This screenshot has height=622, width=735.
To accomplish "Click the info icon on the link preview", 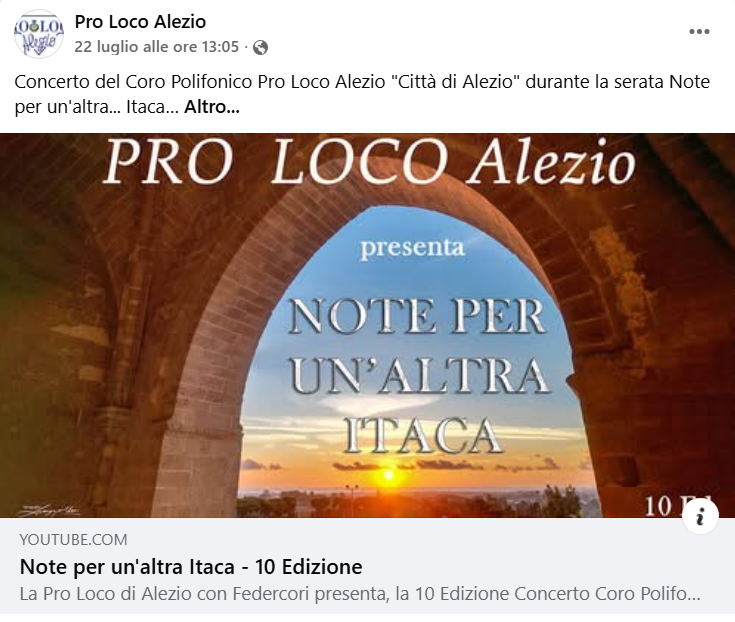I will pos(700,517).
